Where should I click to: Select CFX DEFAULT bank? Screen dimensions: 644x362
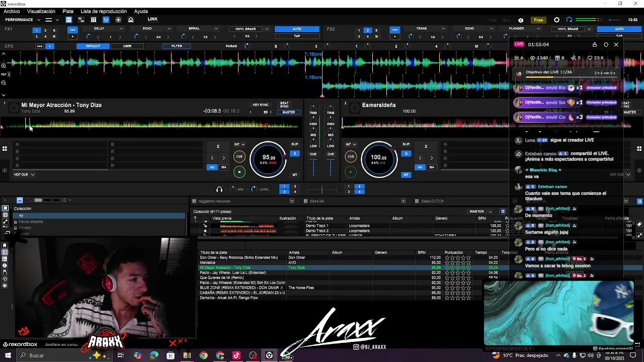(93, 46)
